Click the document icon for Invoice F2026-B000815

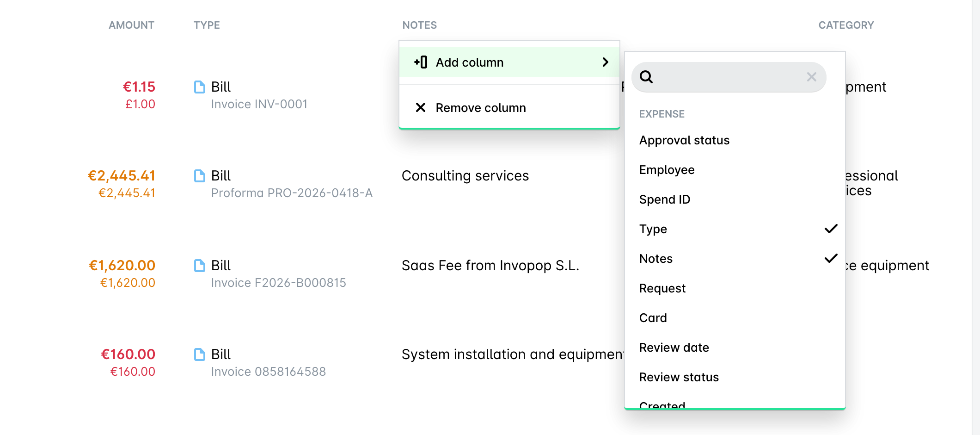point(200,266)
